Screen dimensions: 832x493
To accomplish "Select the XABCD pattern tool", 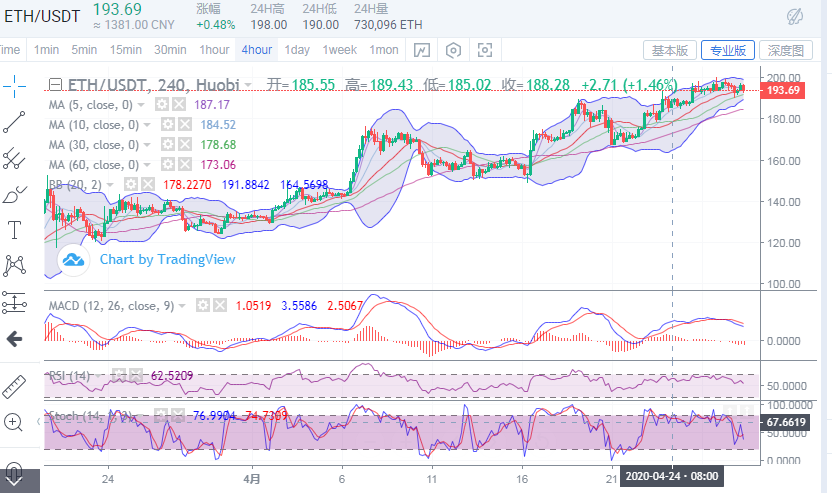I will 14,265.
